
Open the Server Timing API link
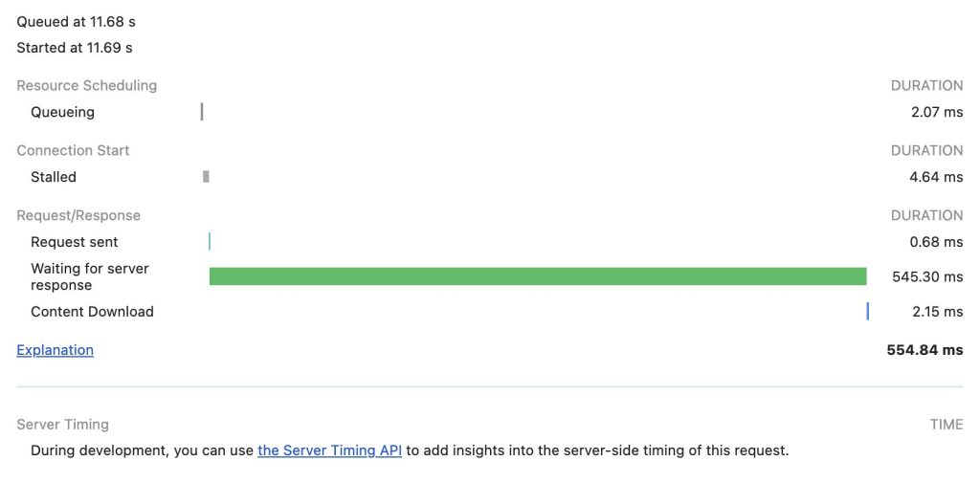click(329, 450)
